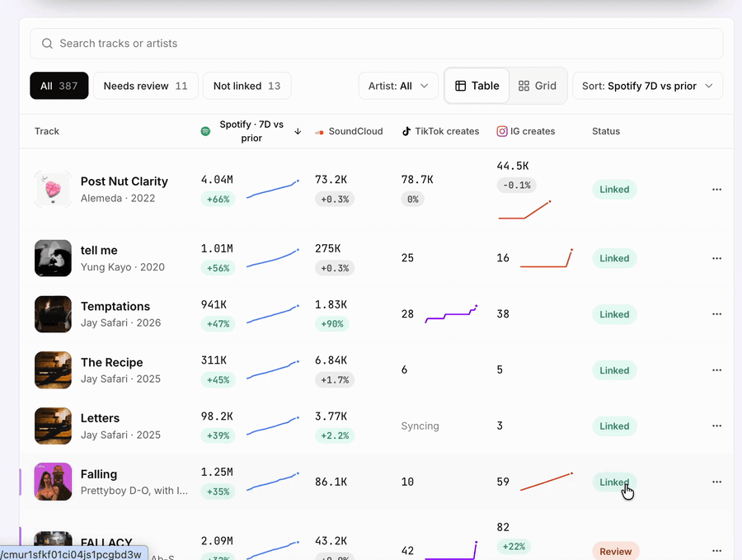This screenshot has width=742, height=560.
Task: Click the Spotify logo in column header
Action: click(205, 131)
